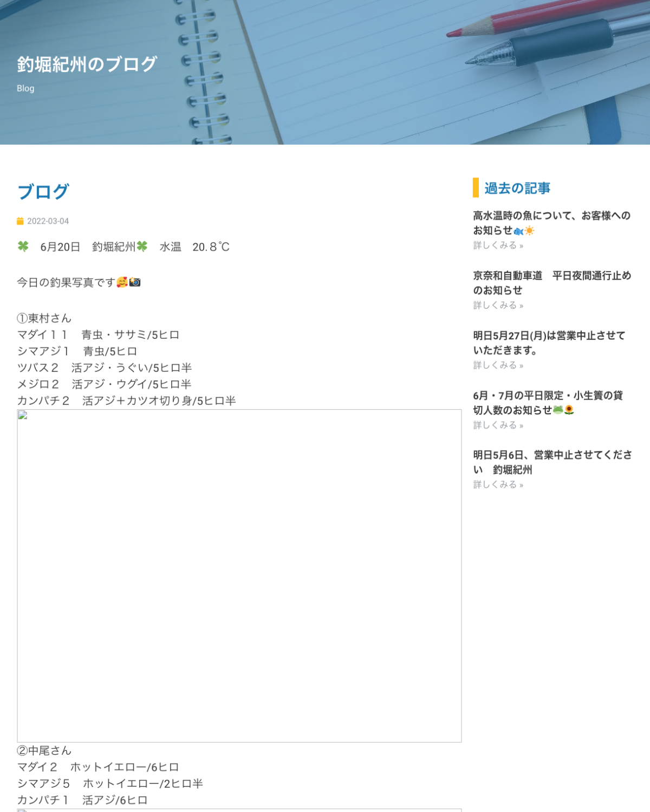Click the sun emoji in 高水温時 article title

click(x=529, y=231)
